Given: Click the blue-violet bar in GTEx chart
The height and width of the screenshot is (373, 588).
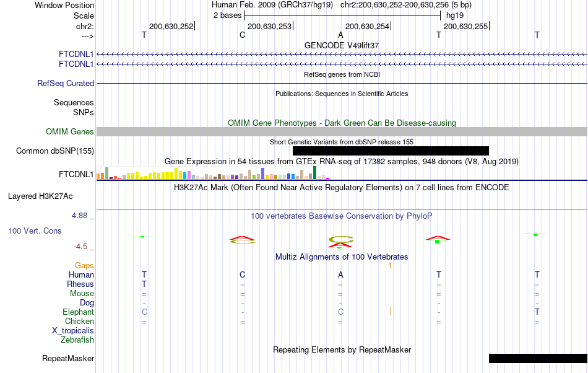Looking at the screenshot, I should point(263,173).
